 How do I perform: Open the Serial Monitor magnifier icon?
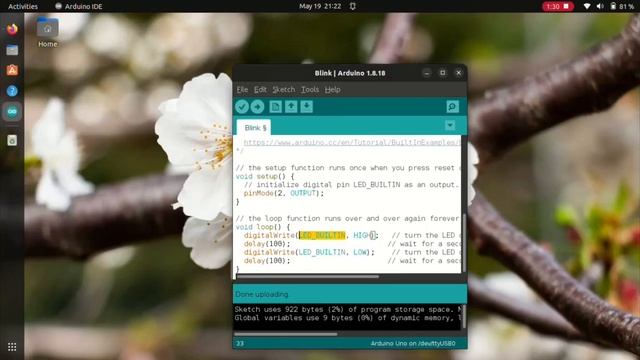coord(452,107)
